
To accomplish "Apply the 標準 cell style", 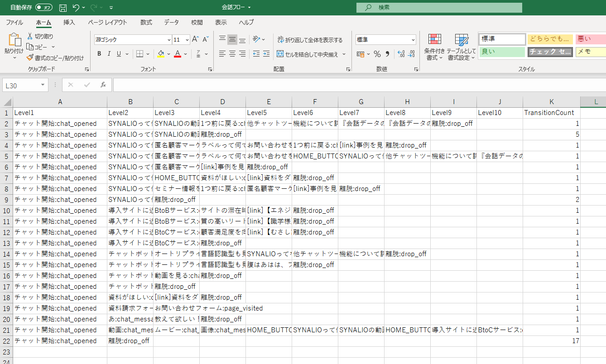I will [x=502, y=39].
